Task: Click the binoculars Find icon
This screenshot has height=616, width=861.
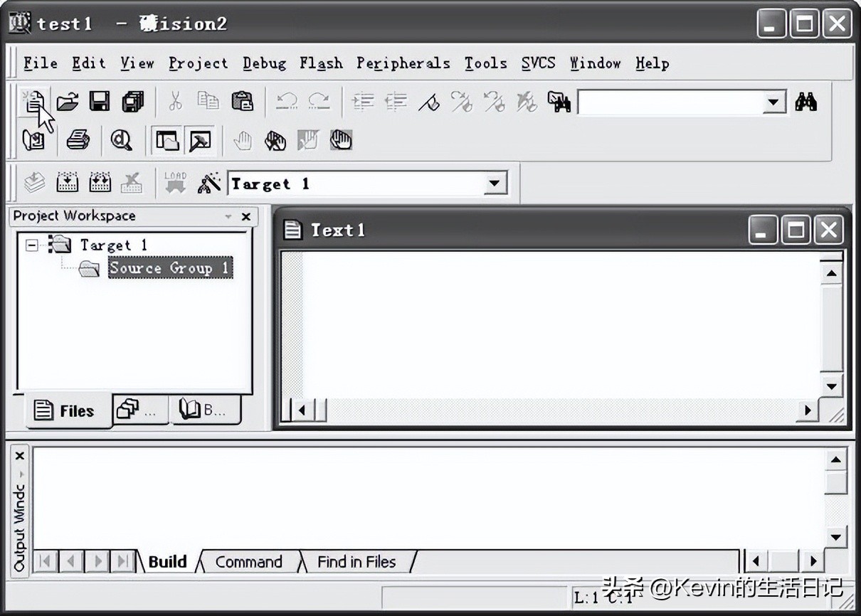Action: pyautogui.click(x=805, y=103)
